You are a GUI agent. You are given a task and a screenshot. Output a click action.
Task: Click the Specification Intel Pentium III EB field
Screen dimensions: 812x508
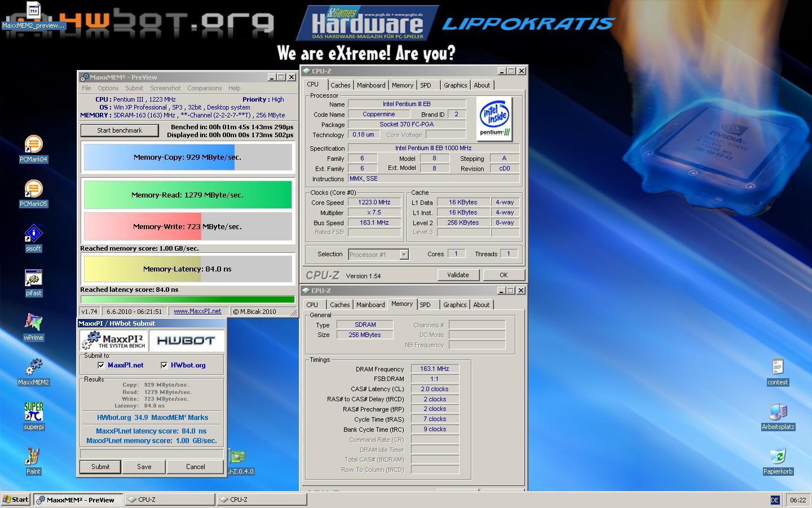tap(433, 148)
